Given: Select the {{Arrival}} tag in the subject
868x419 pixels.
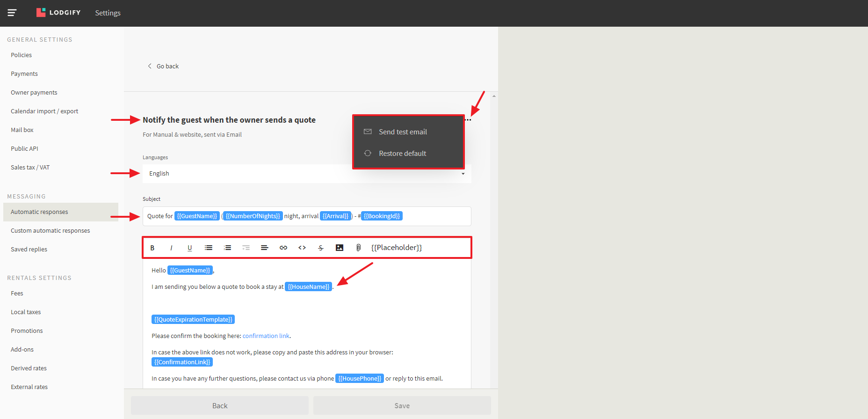Looking at the screenshot, I should (335, 216).
